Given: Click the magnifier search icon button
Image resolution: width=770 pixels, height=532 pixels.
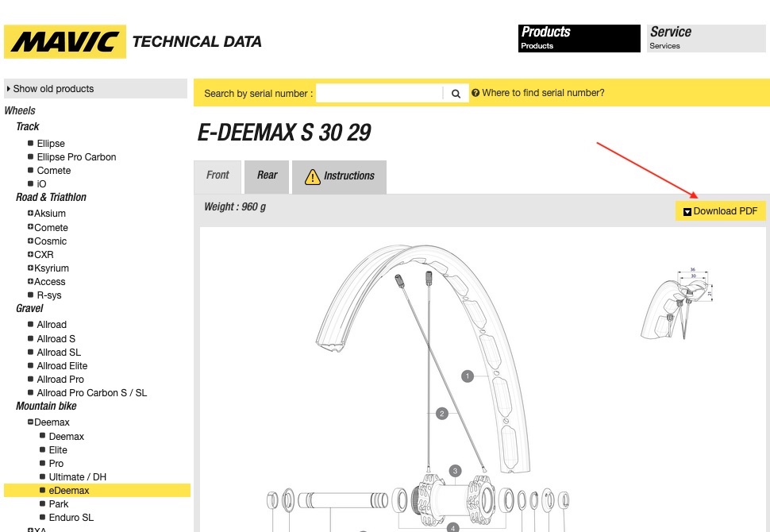Looking at the screenshot, I should click(456, 94).
